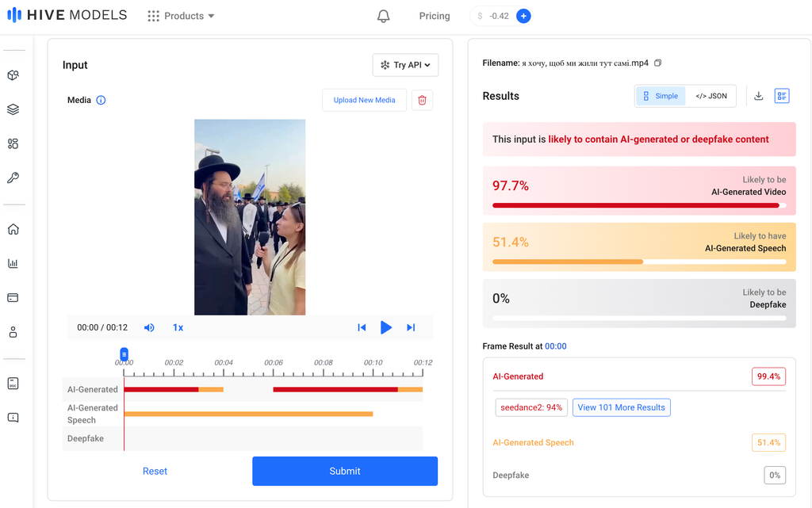Open the Pricing page
812x508 pixels.
point(435,16)
